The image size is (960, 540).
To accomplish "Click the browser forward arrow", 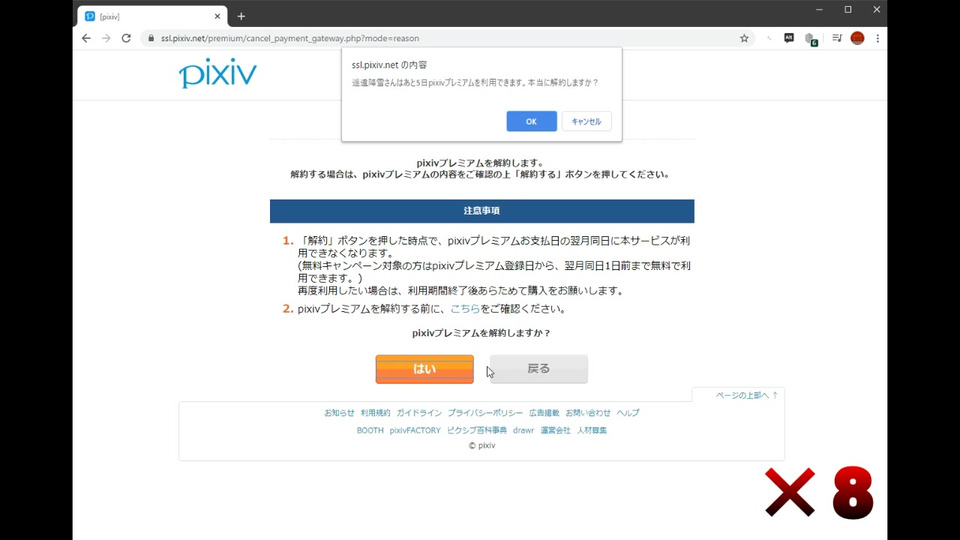I will point(106,38).
